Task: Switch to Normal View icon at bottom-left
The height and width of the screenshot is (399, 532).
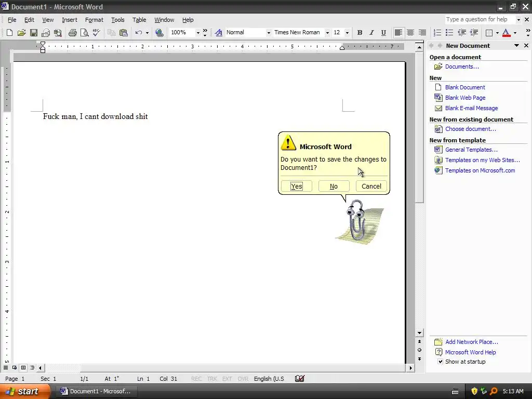Action: [6, 367]
